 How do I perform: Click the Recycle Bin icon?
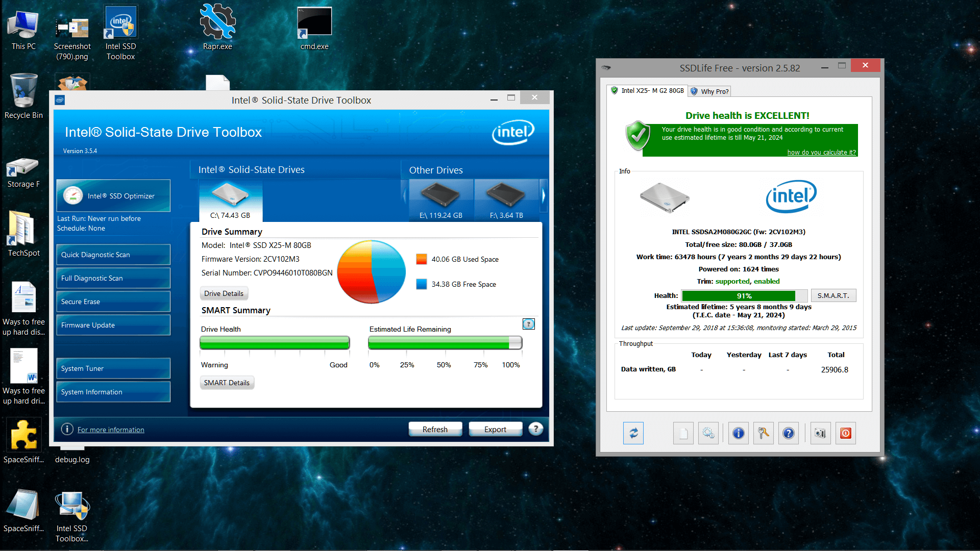point(23,96)
